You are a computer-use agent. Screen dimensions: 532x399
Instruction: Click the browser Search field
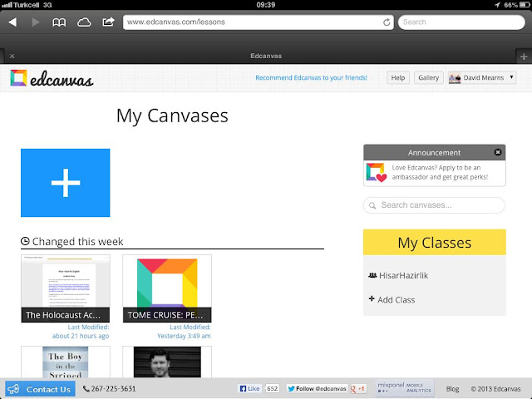coord(461,22)
